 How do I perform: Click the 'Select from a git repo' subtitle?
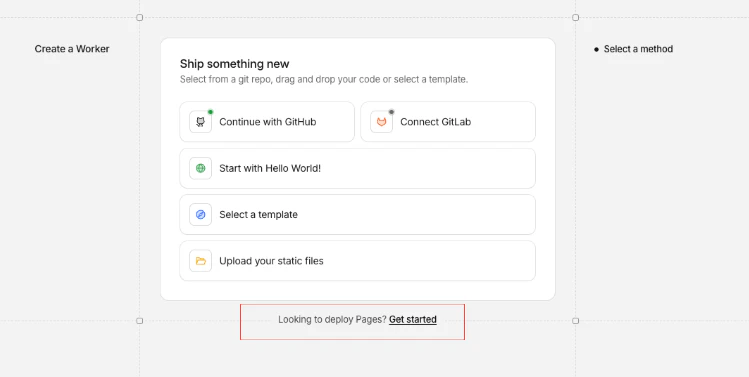324,79
